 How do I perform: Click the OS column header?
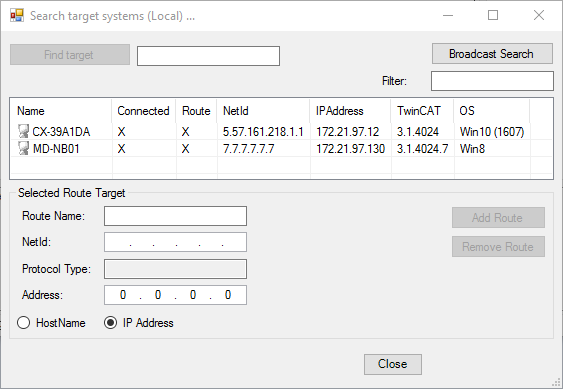(x=492, y=111)
